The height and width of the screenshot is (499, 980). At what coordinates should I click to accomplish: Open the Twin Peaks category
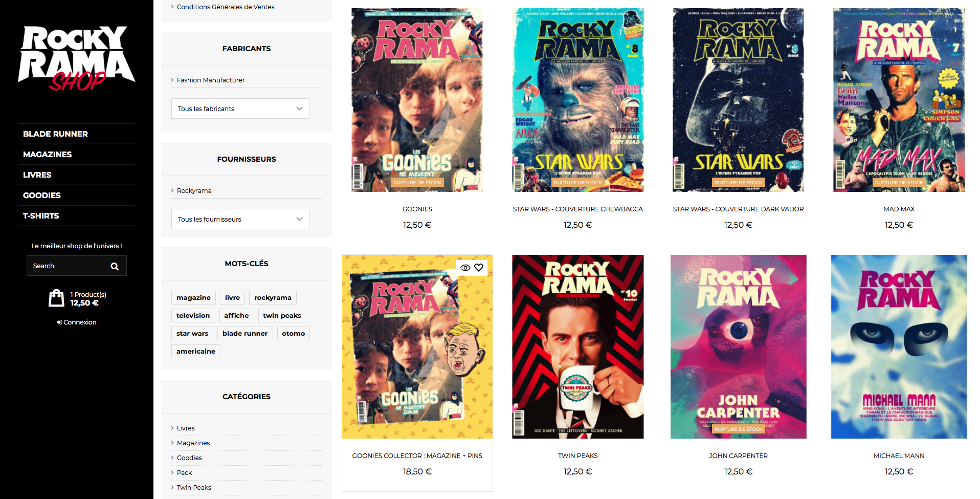pyautogui.click(x=194, y=487)
